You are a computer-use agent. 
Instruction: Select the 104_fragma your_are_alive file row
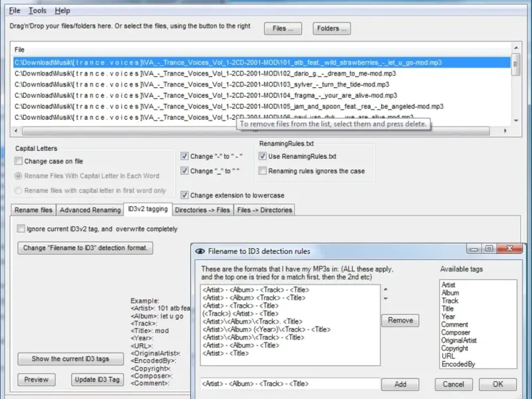[262, 95]
